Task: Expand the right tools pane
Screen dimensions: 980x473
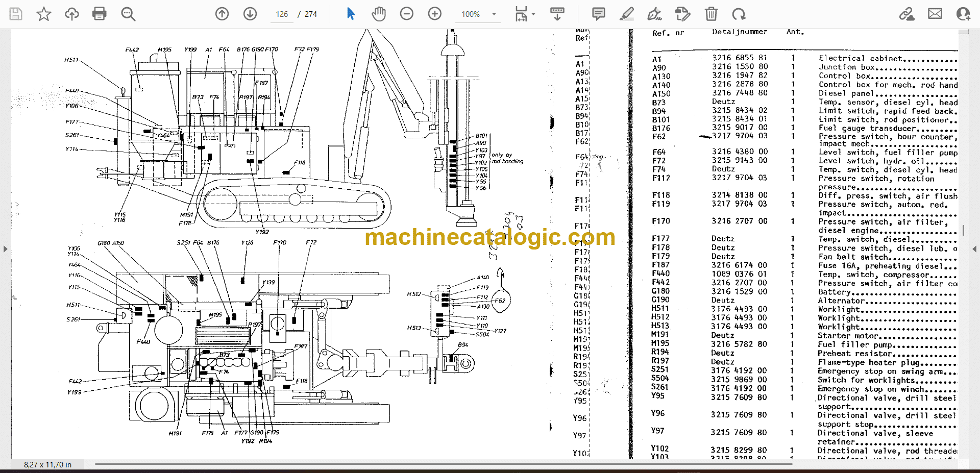Action: click(x=974, y=249)
